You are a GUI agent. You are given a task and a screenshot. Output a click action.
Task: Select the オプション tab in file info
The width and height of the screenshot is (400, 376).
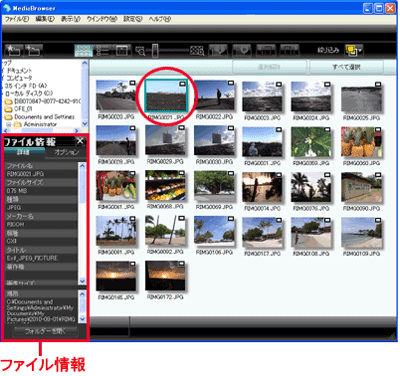pos(66,152)
